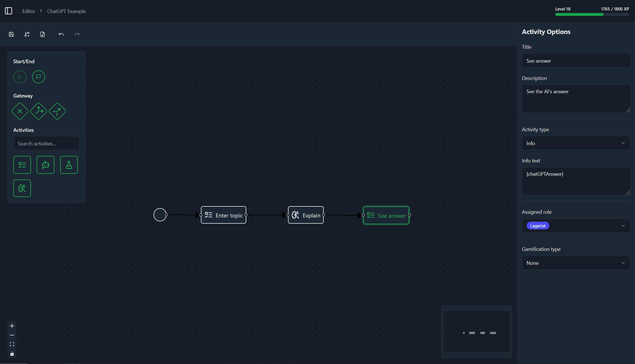Click the minimap overview
635x364 pixels.
pyautogui.click(x=477, y=332)
